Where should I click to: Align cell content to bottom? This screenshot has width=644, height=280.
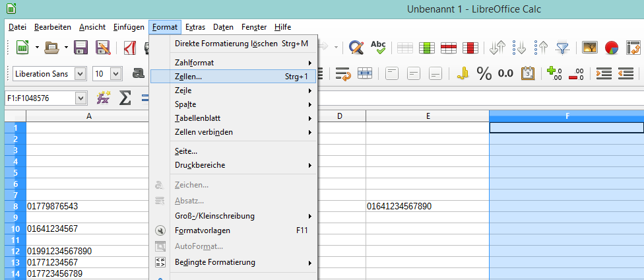(435, 74)
